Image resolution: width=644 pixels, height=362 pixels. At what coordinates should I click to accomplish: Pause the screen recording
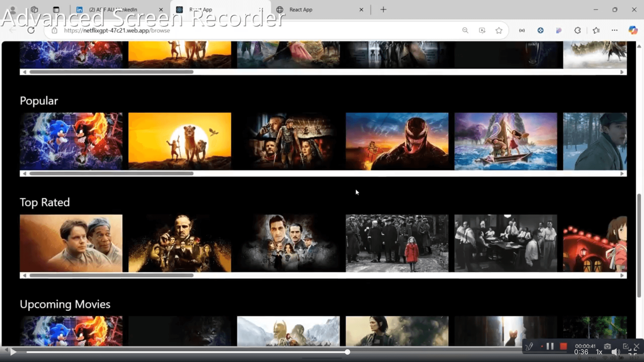coord(550,346)
